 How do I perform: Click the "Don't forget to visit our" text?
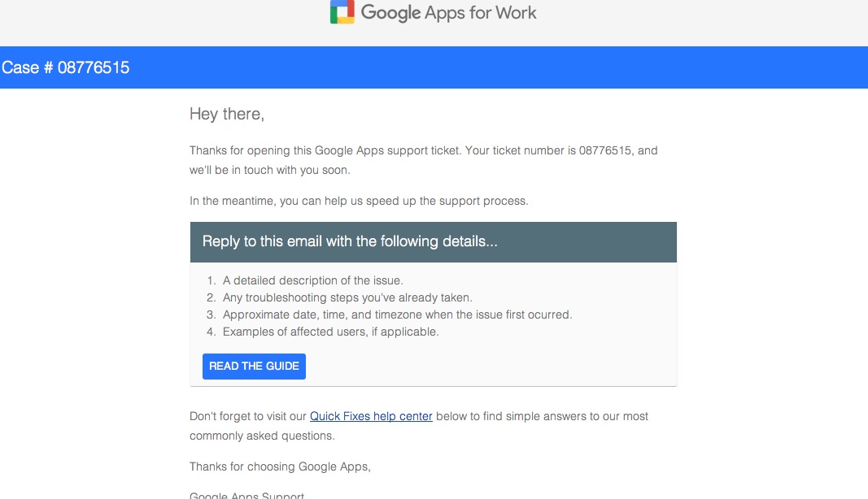[248, 416]
